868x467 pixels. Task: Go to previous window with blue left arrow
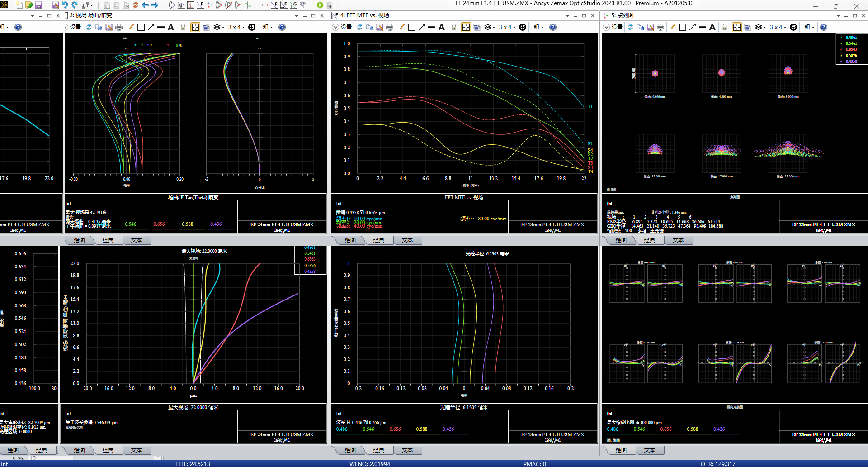coord(145,5)
